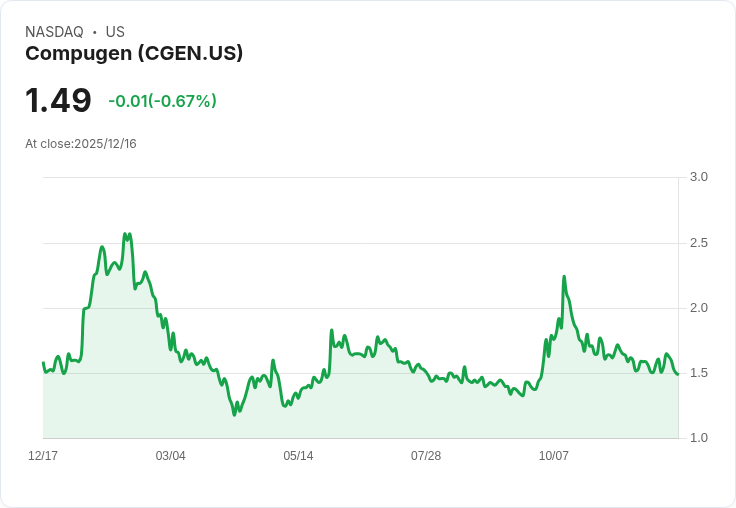The width and height of the screenshot is (736, 508).
Task: Select the 12/17 date on the x-axis
Action: 43,456
